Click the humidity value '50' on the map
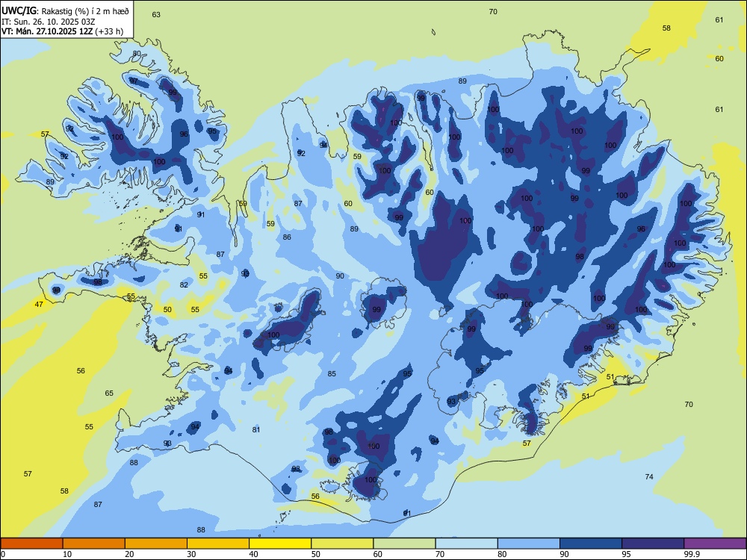This screenshot has height=560, width=747. pos(167,310)
